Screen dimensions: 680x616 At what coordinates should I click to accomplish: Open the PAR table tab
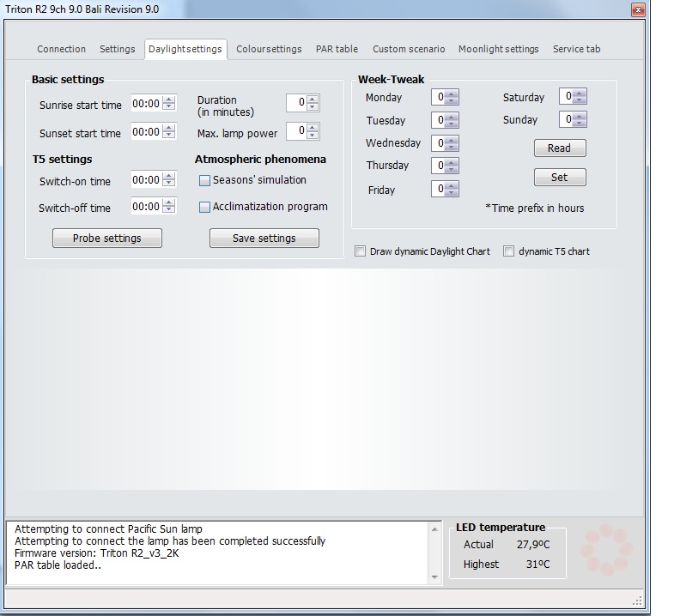337,49
